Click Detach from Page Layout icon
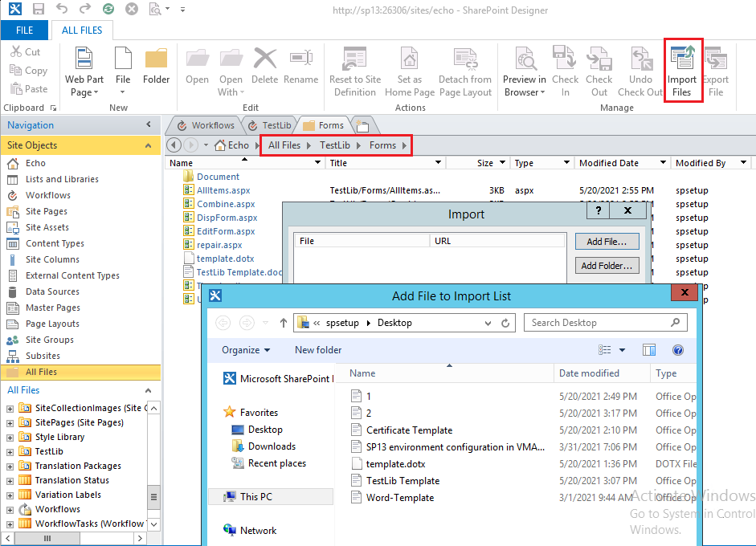The height and width of the screenshot is (546, 756). point(465,59)
